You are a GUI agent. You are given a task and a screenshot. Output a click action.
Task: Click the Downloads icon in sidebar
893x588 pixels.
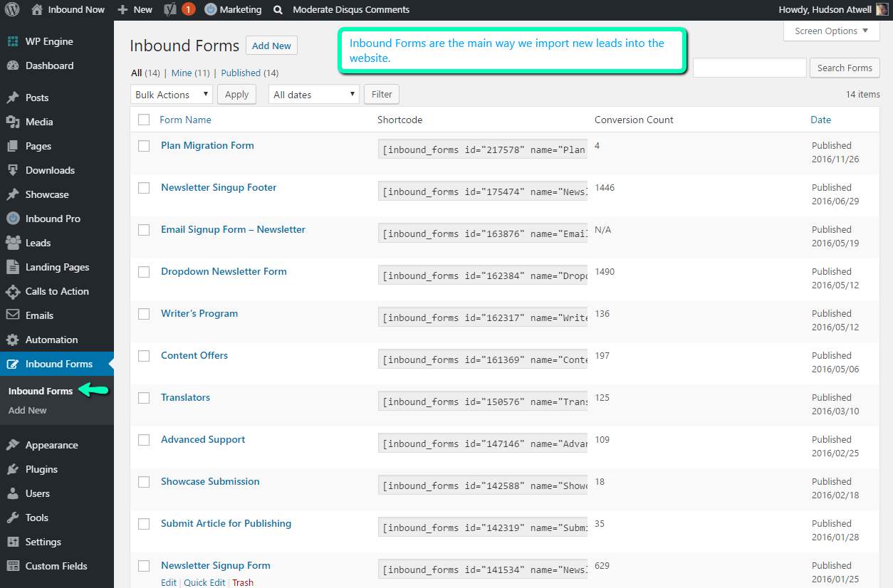(13, 170)
